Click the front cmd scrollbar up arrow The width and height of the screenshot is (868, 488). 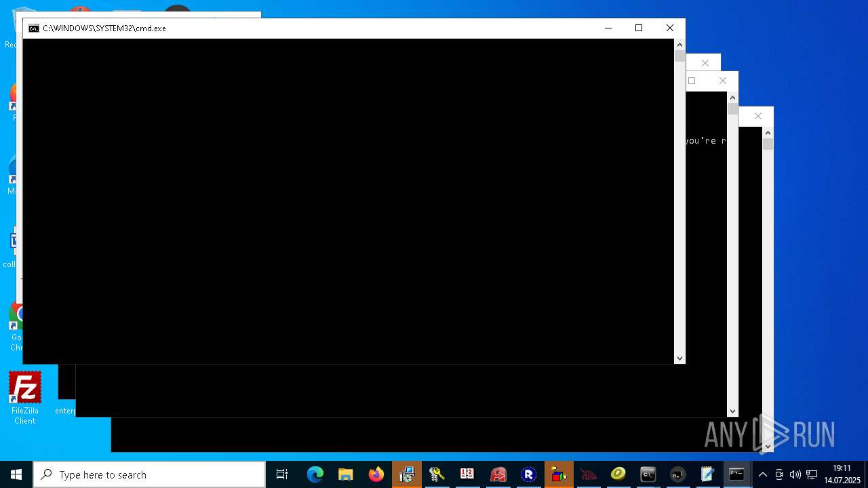coord(679,45)
